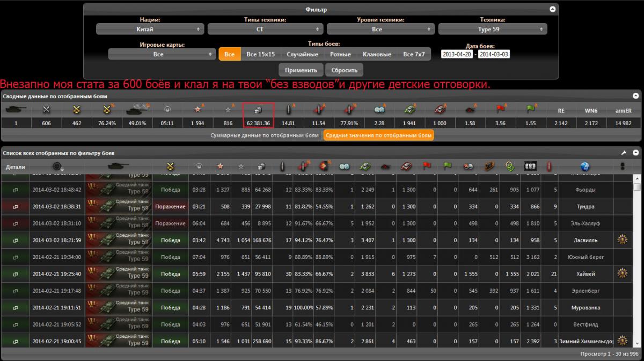Click the medal icon in the Хайвей row

622,274
